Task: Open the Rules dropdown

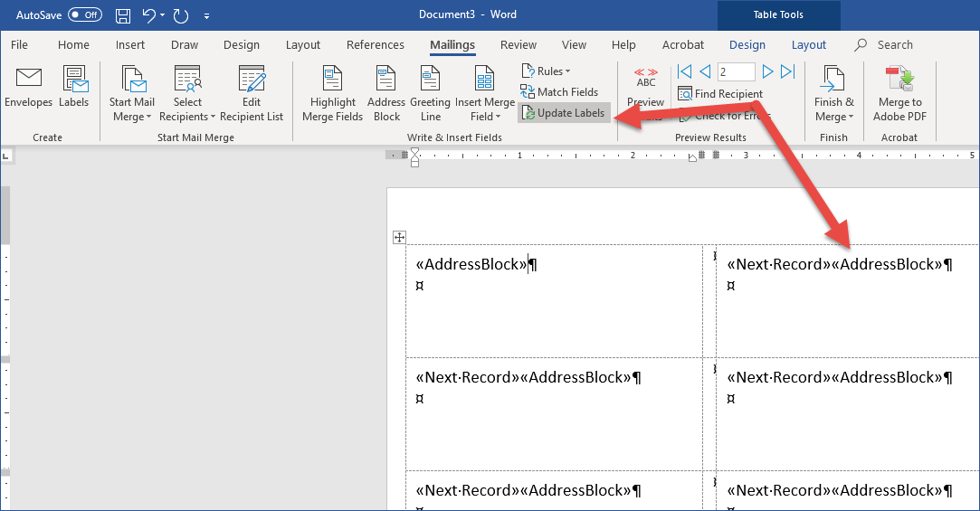Action: (547, 71)
